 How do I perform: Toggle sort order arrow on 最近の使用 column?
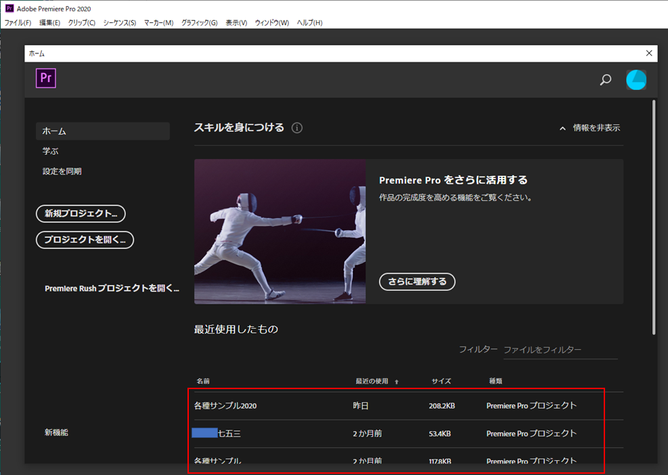coord(397,382)
